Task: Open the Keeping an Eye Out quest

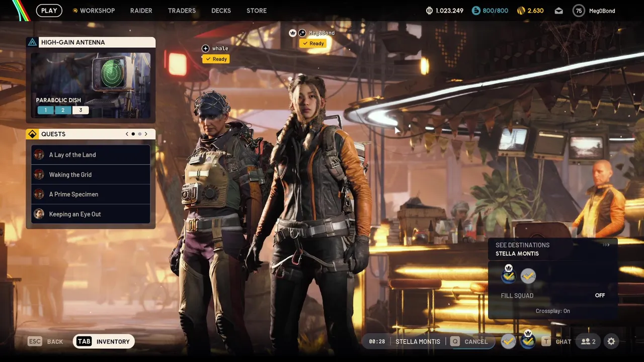Action: pos(91,214)
